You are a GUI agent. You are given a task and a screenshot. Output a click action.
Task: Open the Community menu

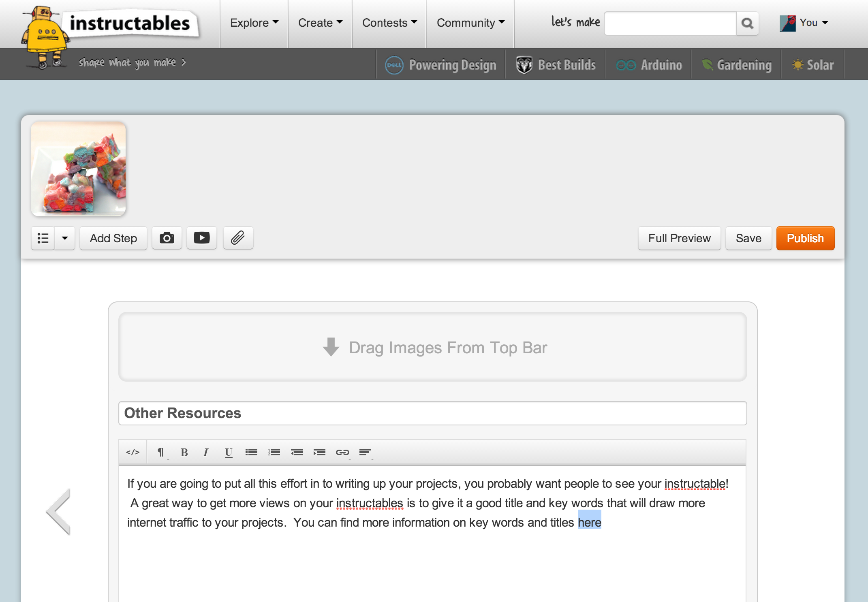470,23
